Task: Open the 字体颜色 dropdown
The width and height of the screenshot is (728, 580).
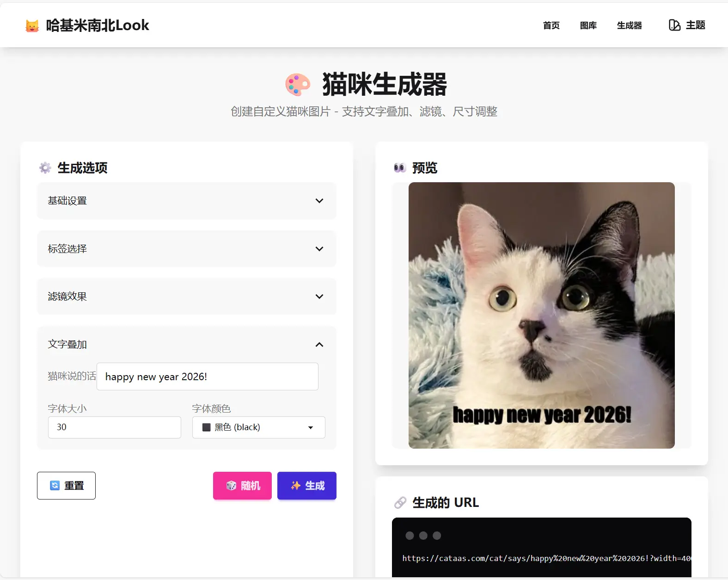Action: [258, 427]
